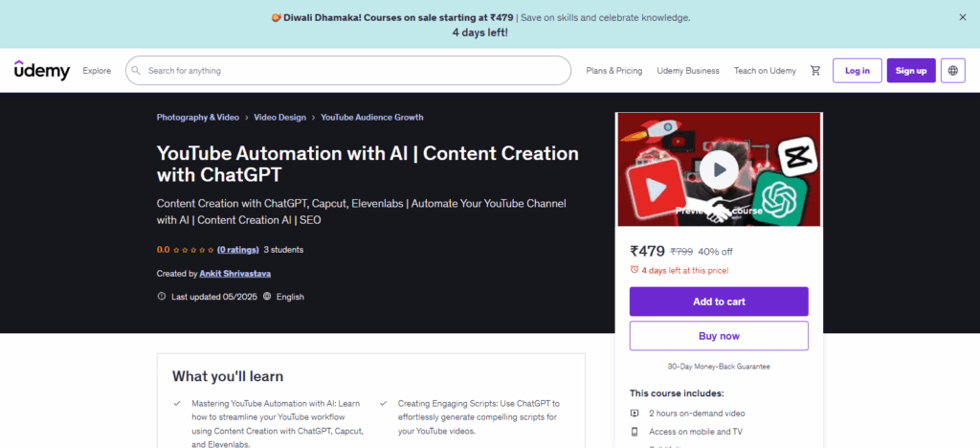Viewport: 980px width, 448px height.
Task: Navigate to Photography & Video breadcrumb
Action: [197, 118]
